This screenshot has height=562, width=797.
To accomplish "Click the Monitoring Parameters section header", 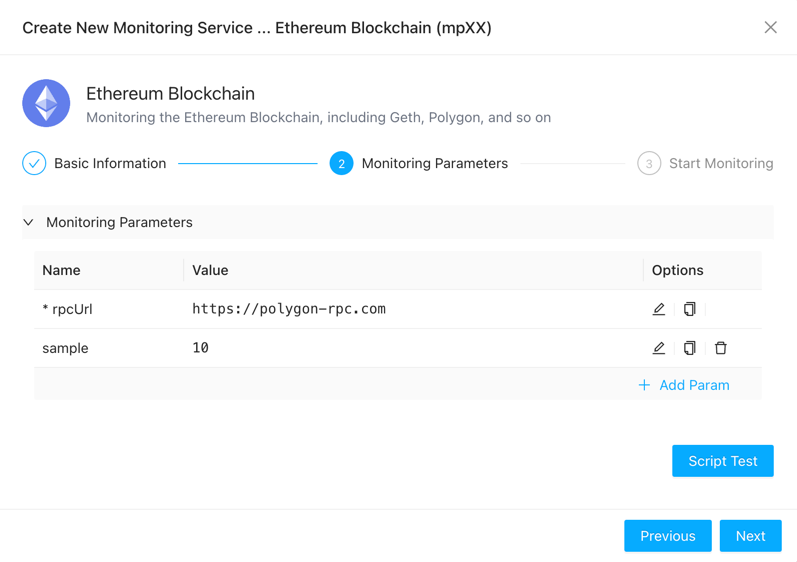I will tap(119, 222).
